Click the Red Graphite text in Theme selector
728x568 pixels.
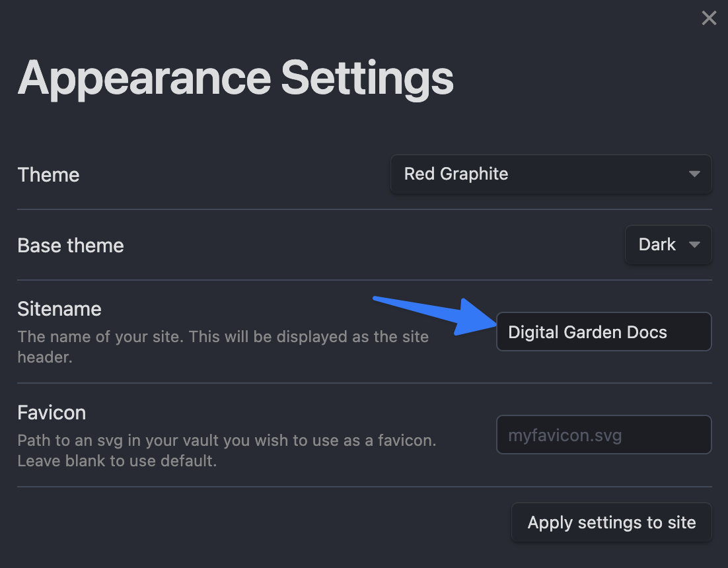click(456, 174)
